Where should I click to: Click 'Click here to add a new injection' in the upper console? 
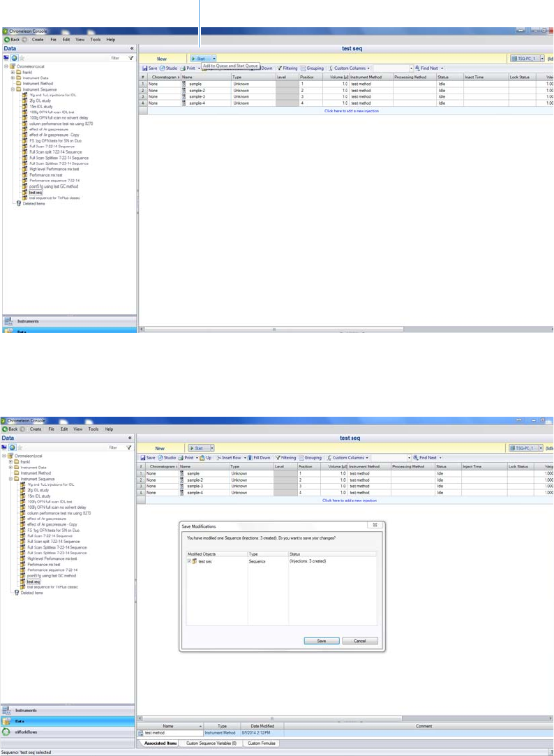[352, 111]
